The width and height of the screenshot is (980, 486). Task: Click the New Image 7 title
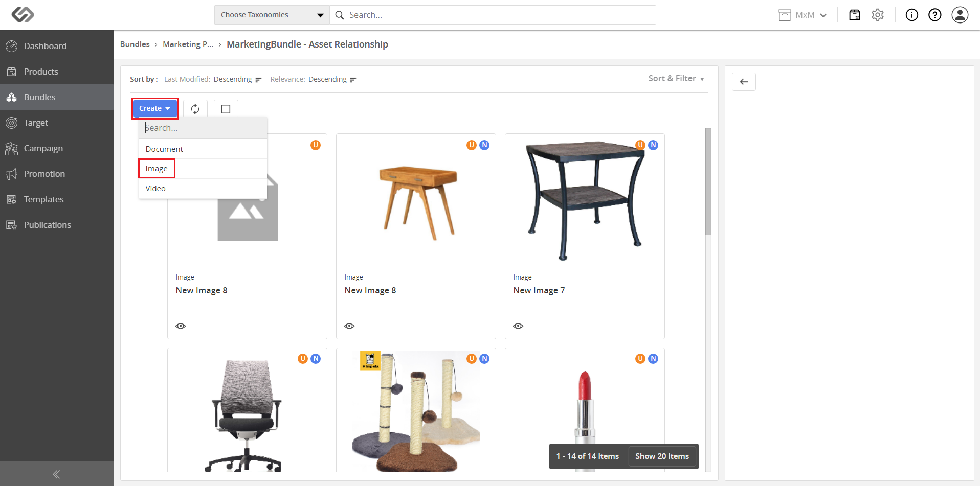[x=539, y=290]
